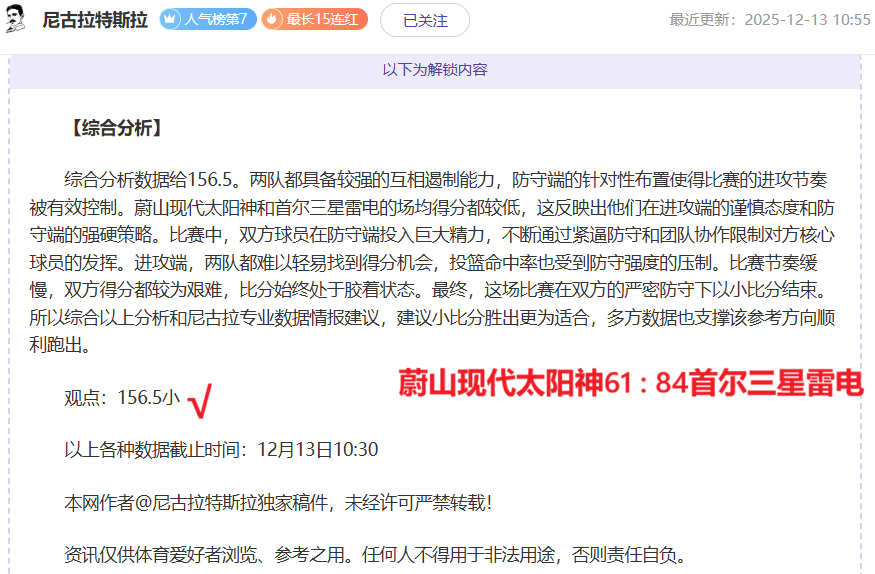Open author name 尼古拉特斯拉 profile

pyautogui.click(x=95, y=19)
